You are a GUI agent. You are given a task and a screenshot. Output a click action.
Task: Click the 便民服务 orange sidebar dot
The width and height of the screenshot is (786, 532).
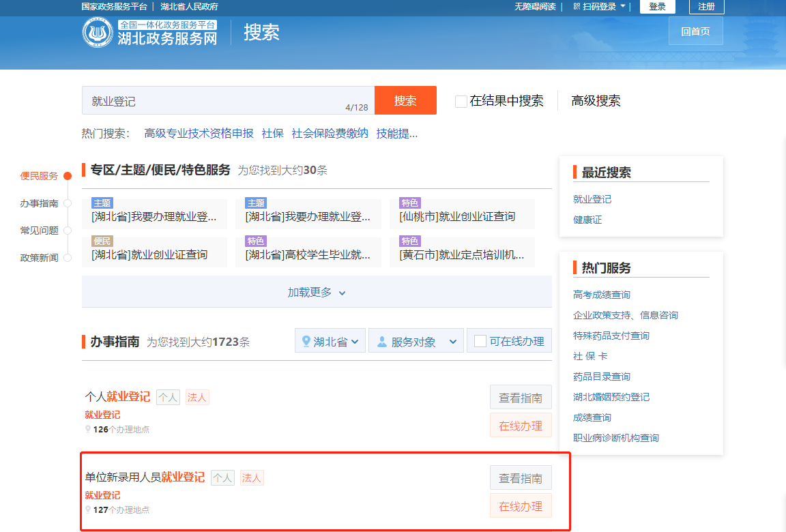pos(68,176)
